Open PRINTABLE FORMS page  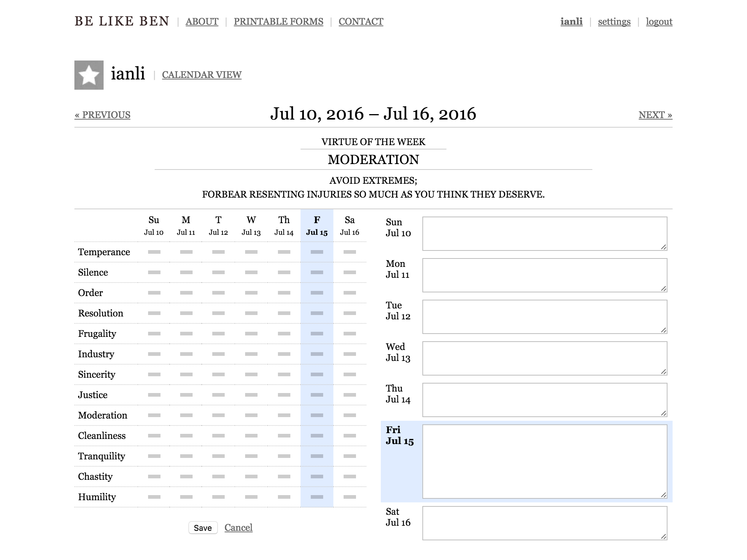pos(279,22)
